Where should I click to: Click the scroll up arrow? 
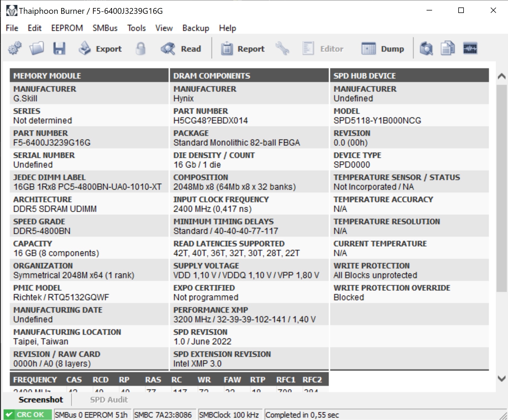click(501, 76)
